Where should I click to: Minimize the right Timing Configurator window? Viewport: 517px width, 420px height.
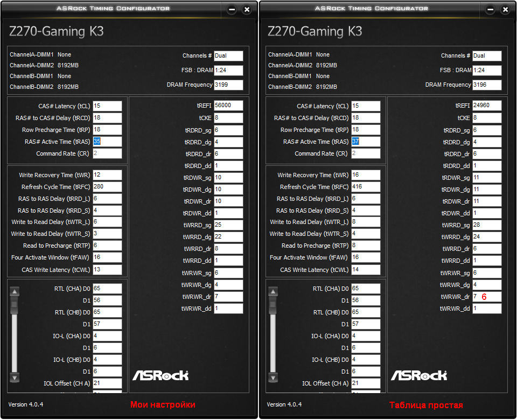coord(490,10)
